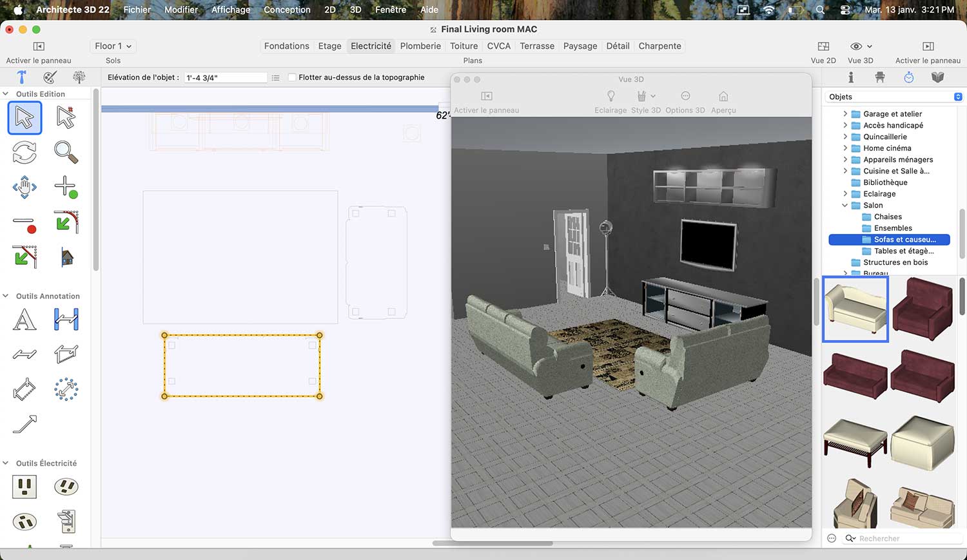Open the Vue 2D window button
Screen dimensions: 967x560
[x=823, y=46]
